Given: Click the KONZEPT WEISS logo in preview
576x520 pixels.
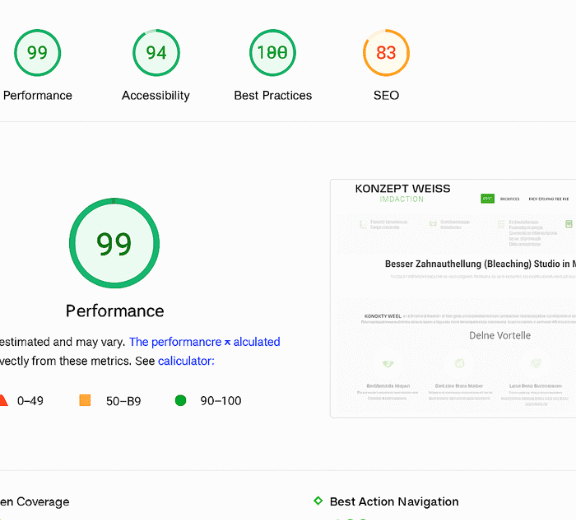Looking at the screenshot, I should (x=402, y=193).
